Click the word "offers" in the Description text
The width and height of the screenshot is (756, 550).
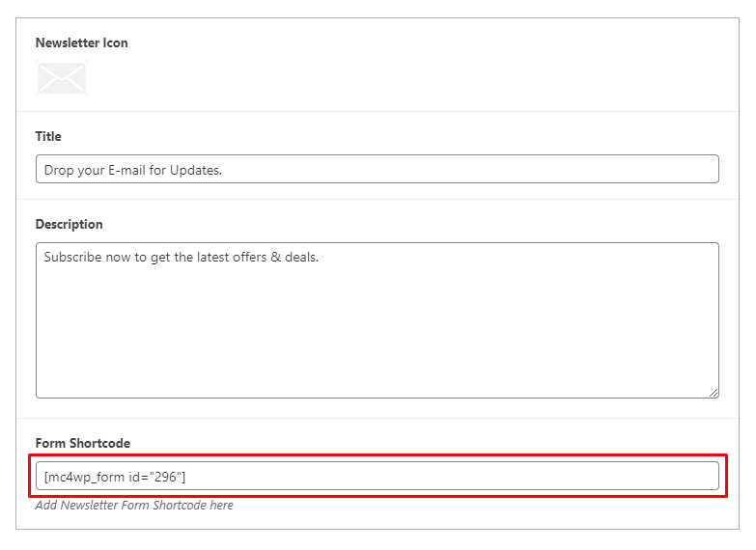(250, 257)
